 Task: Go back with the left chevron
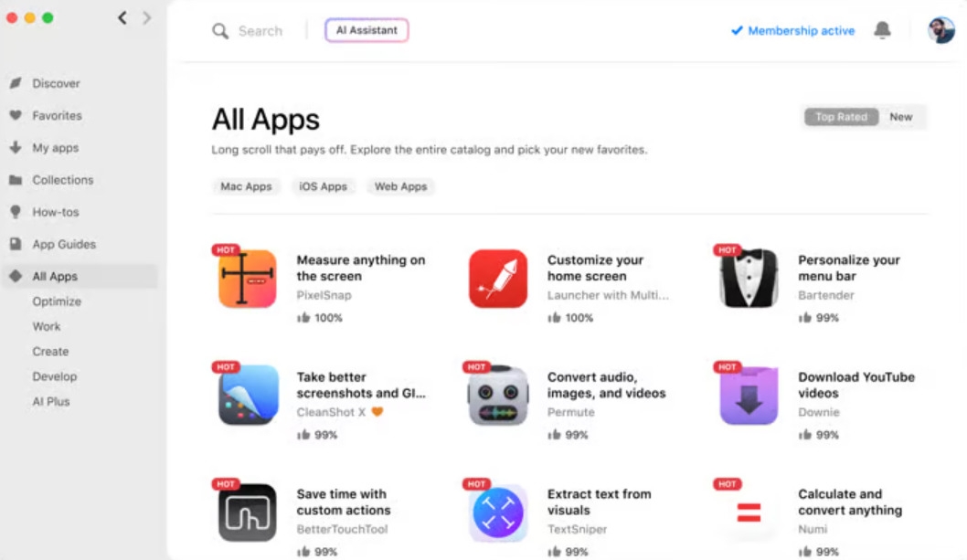122,18
